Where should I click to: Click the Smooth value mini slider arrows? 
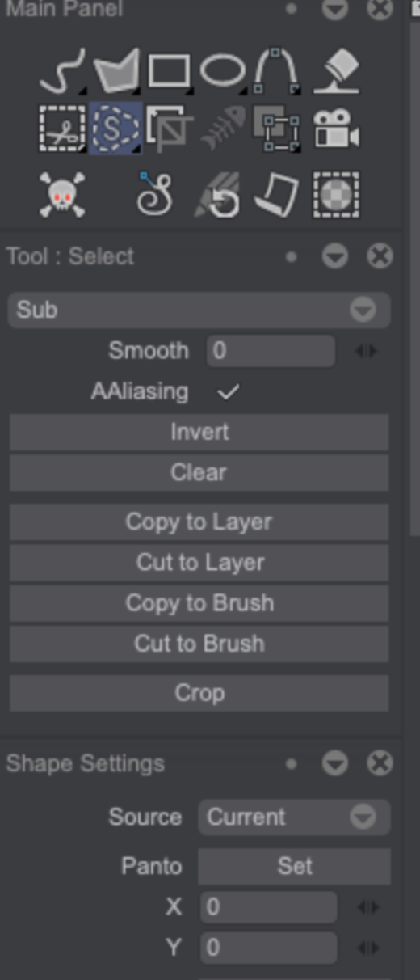[x=366, y=351]
